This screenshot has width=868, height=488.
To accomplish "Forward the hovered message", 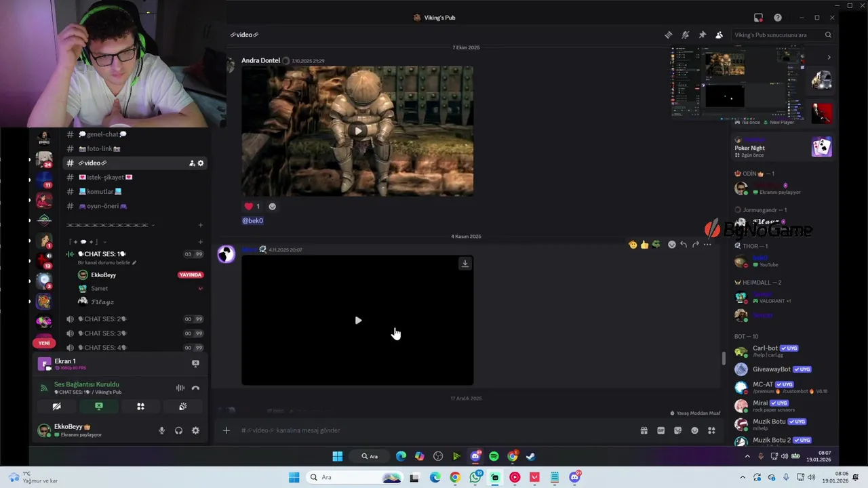I will point(695,245).
